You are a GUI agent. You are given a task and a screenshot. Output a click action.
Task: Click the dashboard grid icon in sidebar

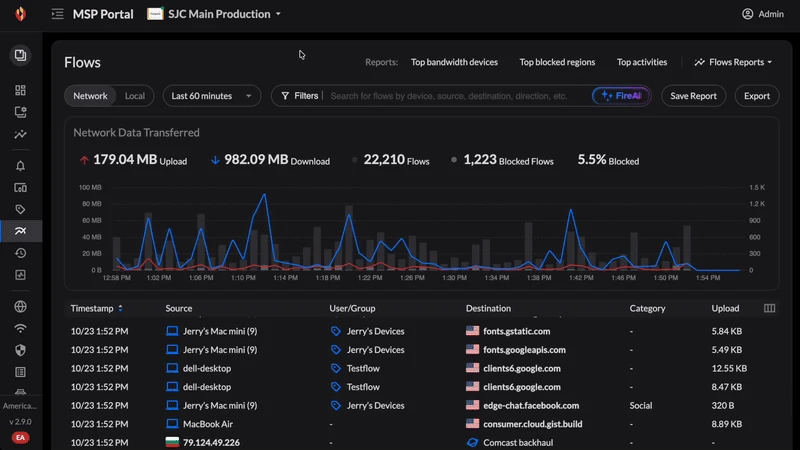click(20, 90)
